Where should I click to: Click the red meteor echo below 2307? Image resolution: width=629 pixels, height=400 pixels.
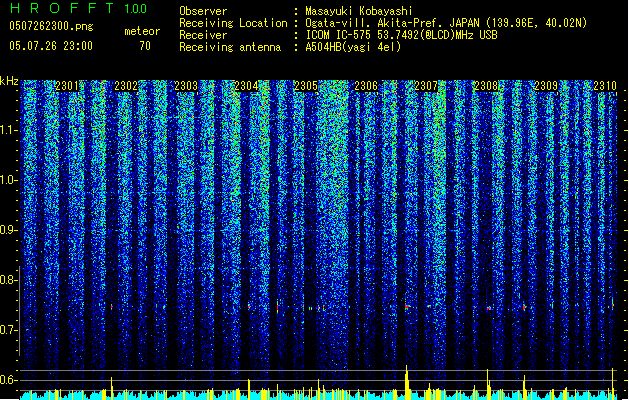click(407, 307)
